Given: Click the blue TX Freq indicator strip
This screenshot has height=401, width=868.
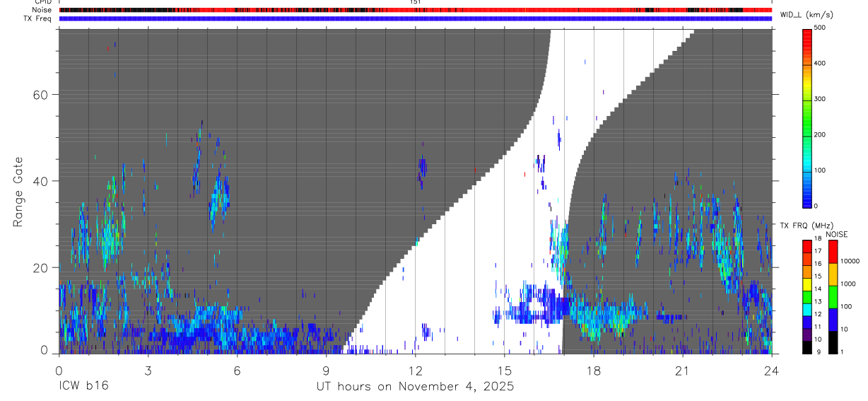Looking at the screenshot, I should [416, 18].
